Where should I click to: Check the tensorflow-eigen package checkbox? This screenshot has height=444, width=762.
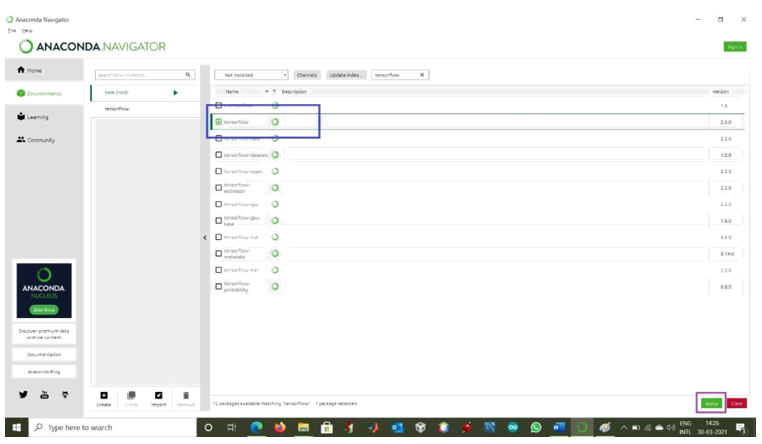pos(219,171)
